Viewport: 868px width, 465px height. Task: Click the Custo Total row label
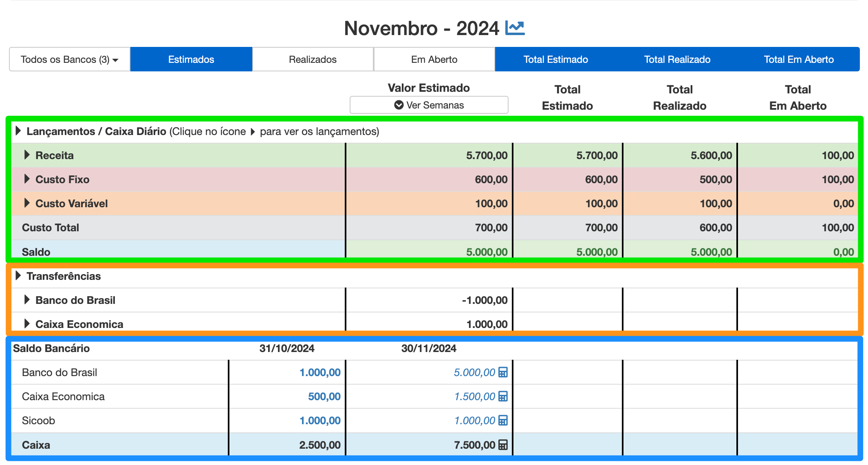tap(51, 228)
